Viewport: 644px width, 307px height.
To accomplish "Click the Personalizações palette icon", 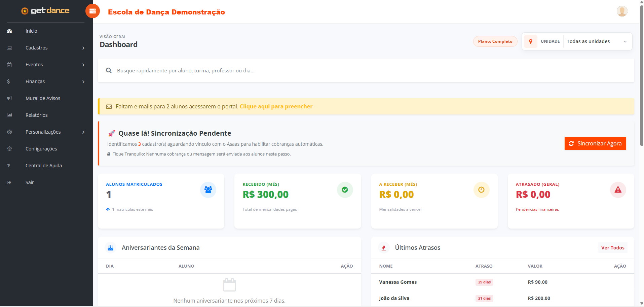I will (x=9, y=132).
